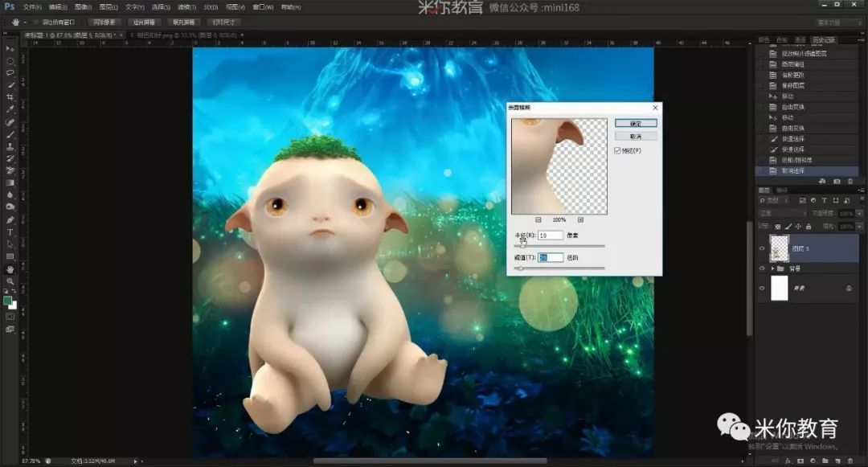Image resolution: width=868 pixels, height=467 pixels.
Task: Select the Brush tool
Action: (x=10, y=134)
